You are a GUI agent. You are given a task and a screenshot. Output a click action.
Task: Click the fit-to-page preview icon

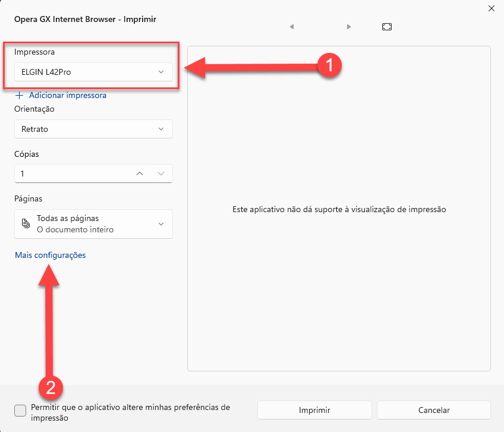coord(387,27)
